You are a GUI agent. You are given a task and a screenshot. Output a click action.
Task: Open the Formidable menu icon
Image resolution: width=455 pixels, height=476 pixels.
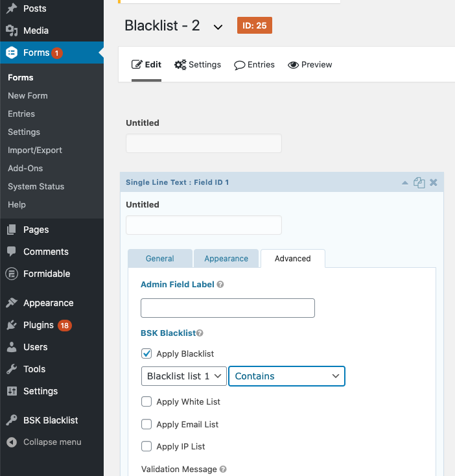pos(12,274)
